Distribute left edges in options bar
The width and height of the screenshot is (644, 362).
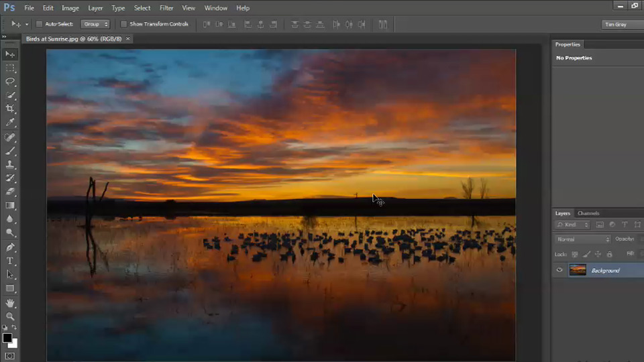336,24
